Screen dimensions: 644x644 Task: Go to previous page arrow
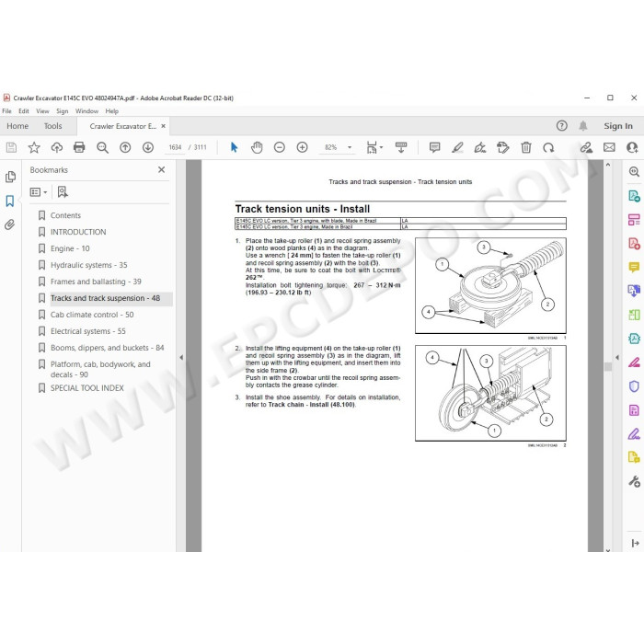point(125,147)
